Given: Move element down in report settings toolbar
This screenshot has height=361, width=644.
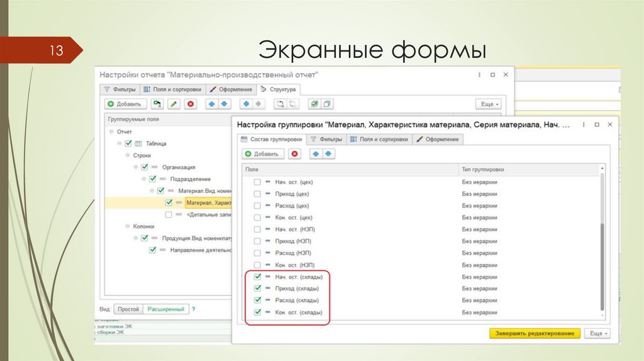Looking at the screenshot, I should tap(225, 104).
